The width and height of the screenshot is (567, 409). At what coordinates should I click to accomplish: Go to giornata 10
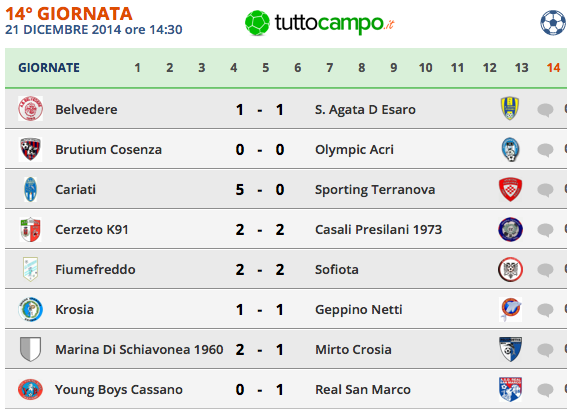pyautogui.click(x=426, y=68)
